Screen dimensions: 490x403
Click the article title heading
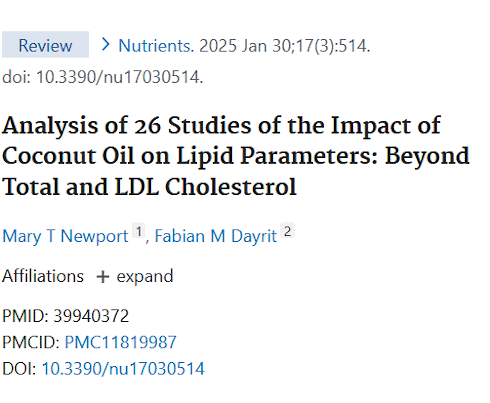(x=236, y=156)
